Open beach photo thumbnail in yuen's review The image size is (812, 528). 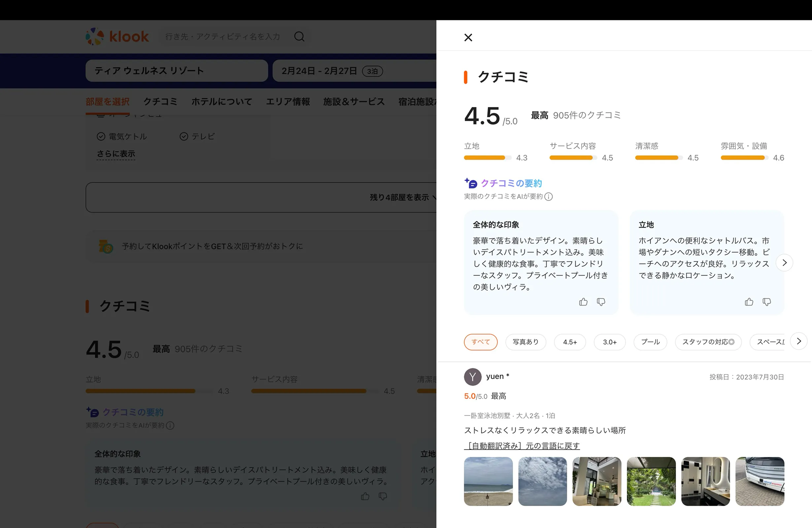click(488, 481)
